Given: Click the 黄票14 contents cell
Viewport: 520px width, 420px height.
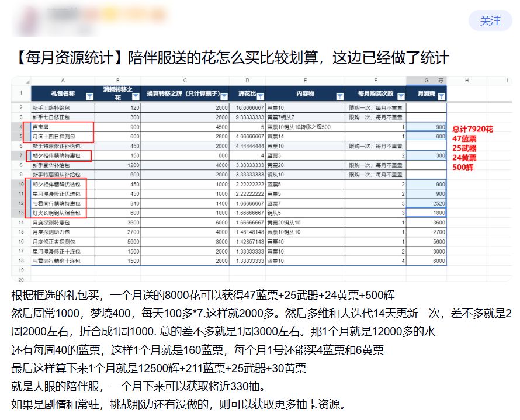Looking at the screenshot, I should coord(305,137).
